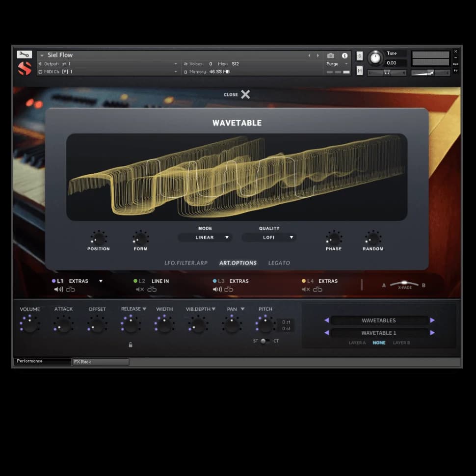Unmute the L2 Line In layer

pos(139,290)
